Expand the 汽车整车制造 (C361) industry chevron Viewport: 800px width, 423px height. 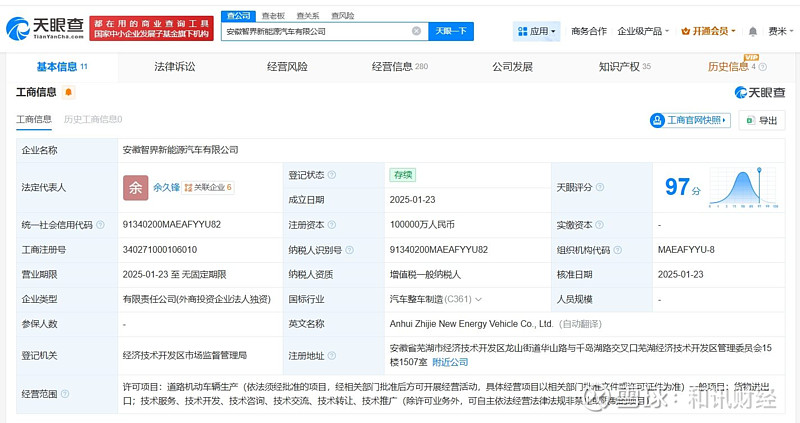(x=479, y=298)
